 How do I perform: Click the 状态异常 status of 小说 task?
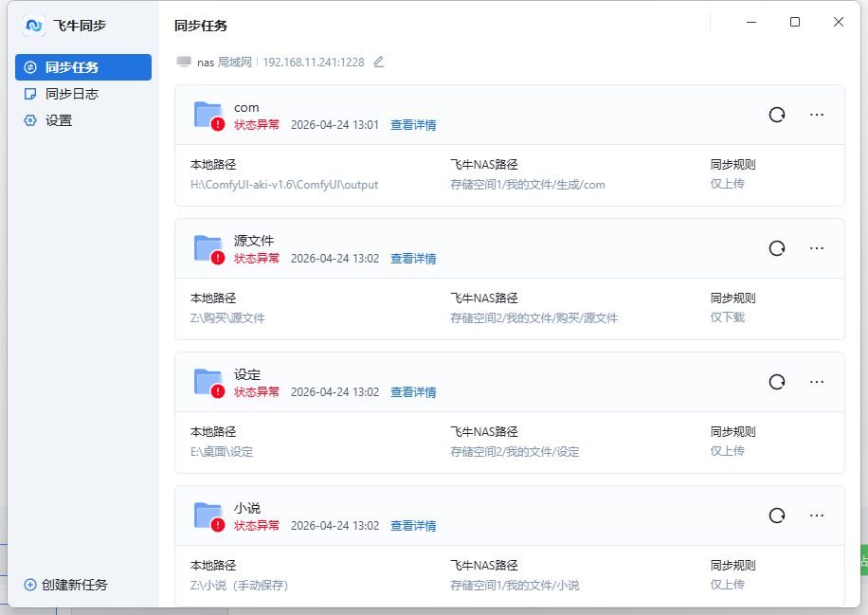[x=256, y=525]
